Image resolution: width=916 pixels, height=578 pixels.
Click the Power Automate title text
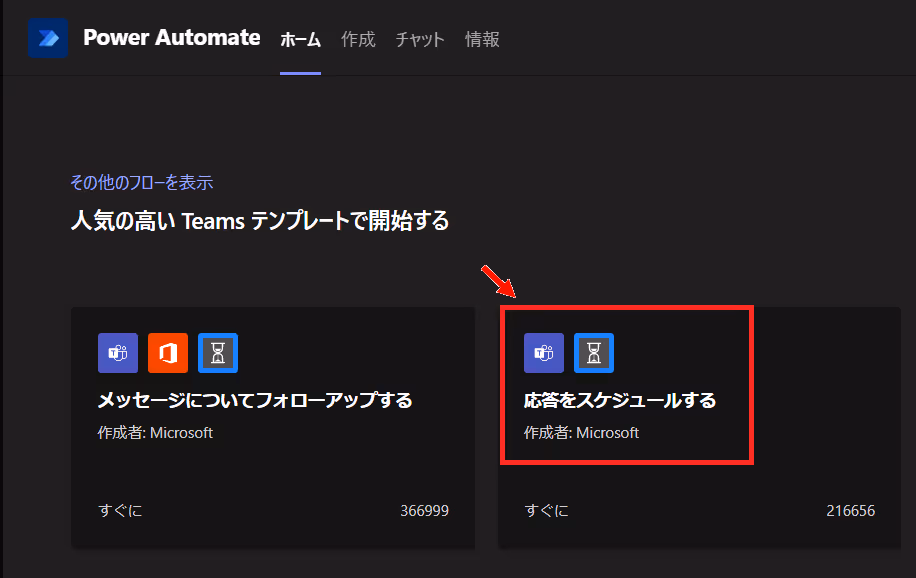pyautogui.click(x=172, y=37)
